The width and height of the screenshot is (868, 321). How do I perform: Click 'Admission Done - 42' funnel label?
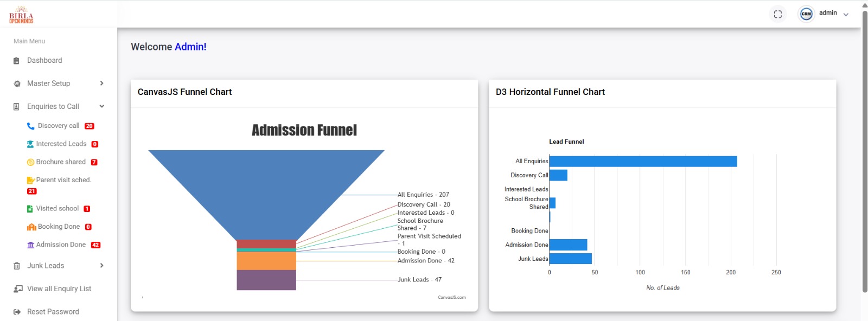click(426, 261)
